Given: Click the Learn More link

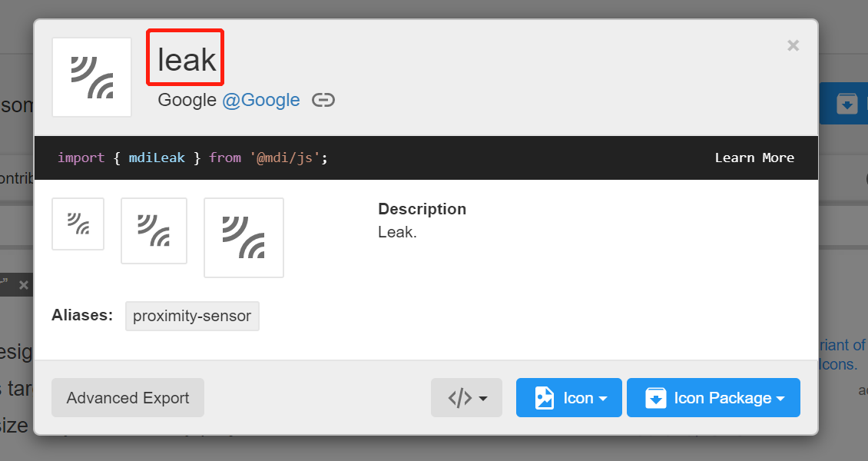Looking at the screenshot, I should coord(754,158).
